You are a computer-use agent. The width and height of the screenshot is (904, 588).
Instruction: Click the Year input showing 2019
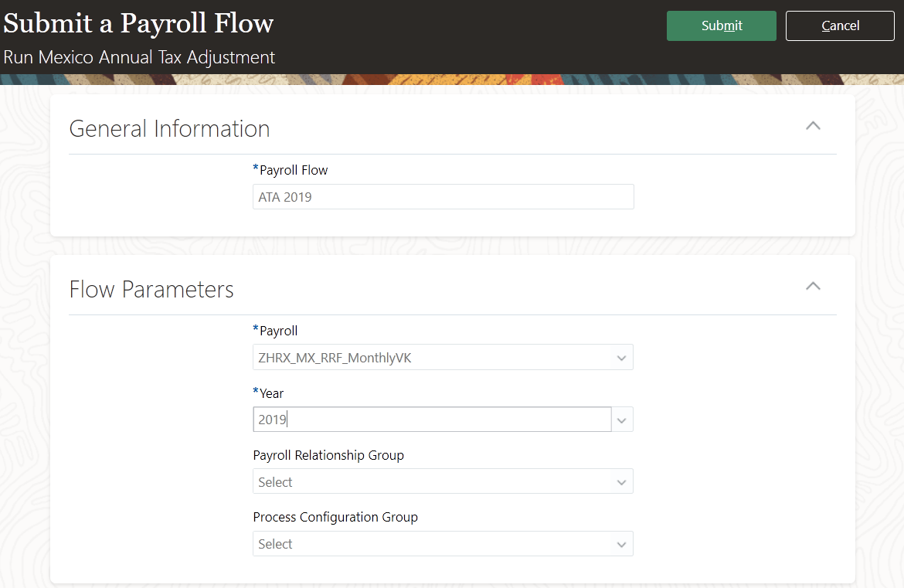(x=433, y=420)
